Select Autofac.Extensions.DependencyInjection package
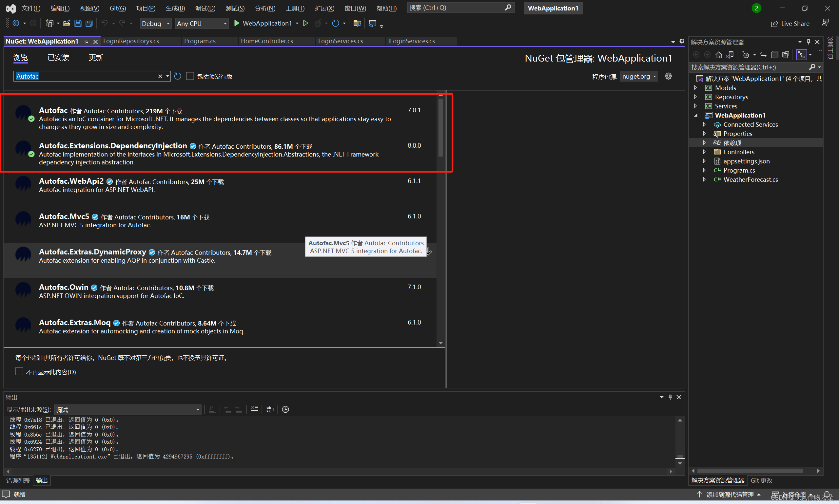This screenshot has width=839, height=504. click(220, 154)
